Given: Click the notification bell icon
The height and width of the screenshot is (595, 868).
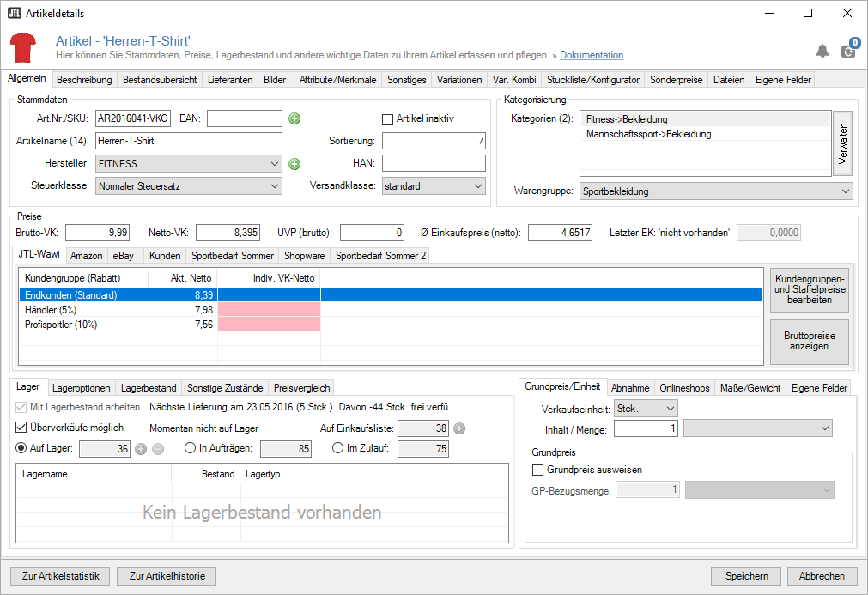Looking at the screenshot, I should pos(822,51).
